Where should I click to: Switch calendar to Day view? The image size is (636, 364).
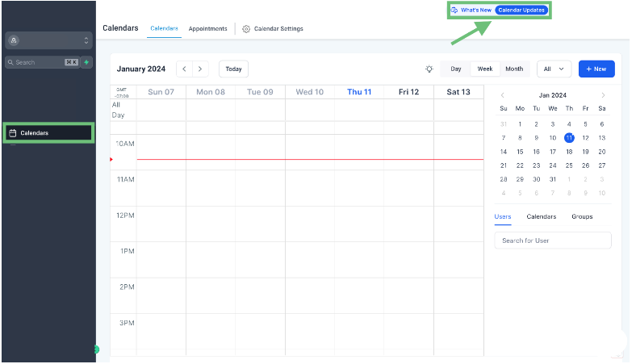[x=456, y=69]
